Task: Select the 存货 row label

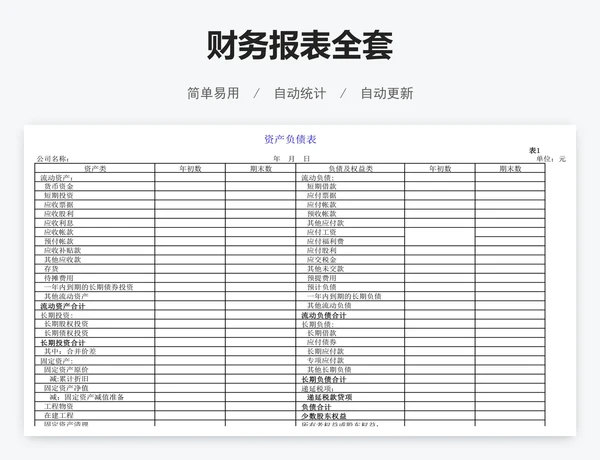Action: [51, 269]
